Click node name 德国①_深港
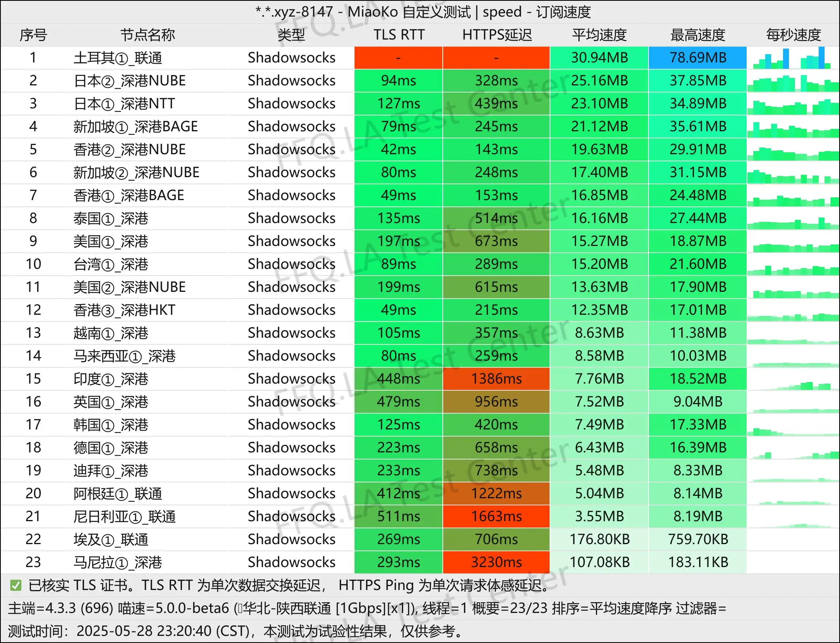 111,448
